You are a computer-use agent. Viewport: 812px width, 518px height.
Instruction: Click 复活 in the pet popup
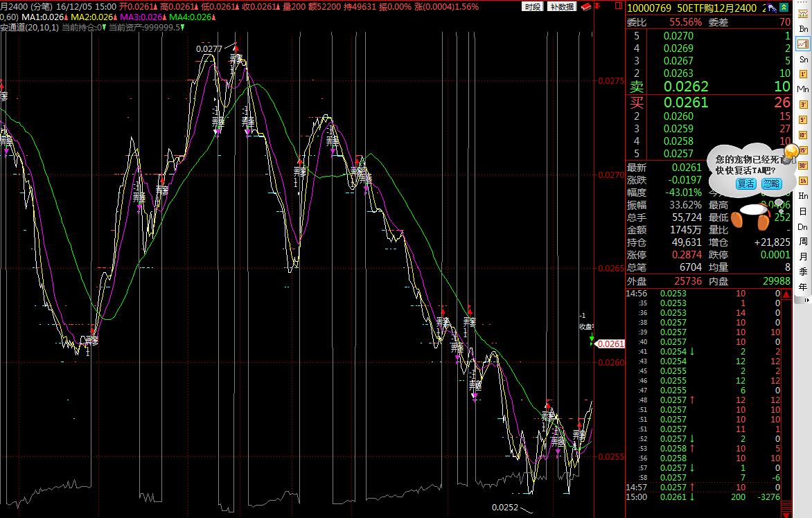point(746,184)
